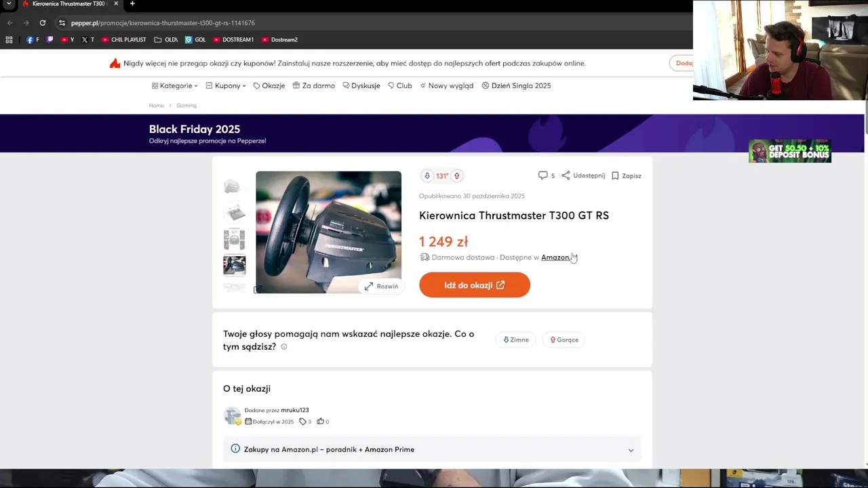Select the third product thumbnail
The image size is (868, 488).
coord(234,239)
